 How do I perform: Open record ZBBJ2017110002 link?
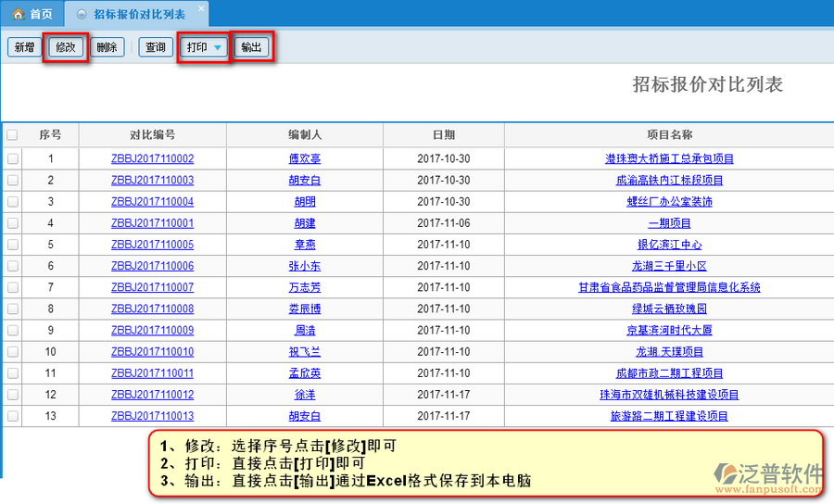pos(152,159)
